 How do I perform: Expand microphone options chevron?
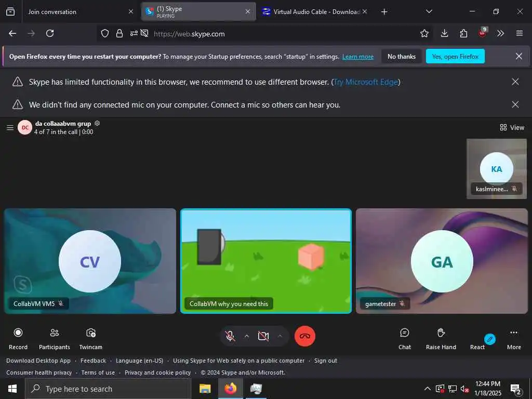click(x=247, y=336)
